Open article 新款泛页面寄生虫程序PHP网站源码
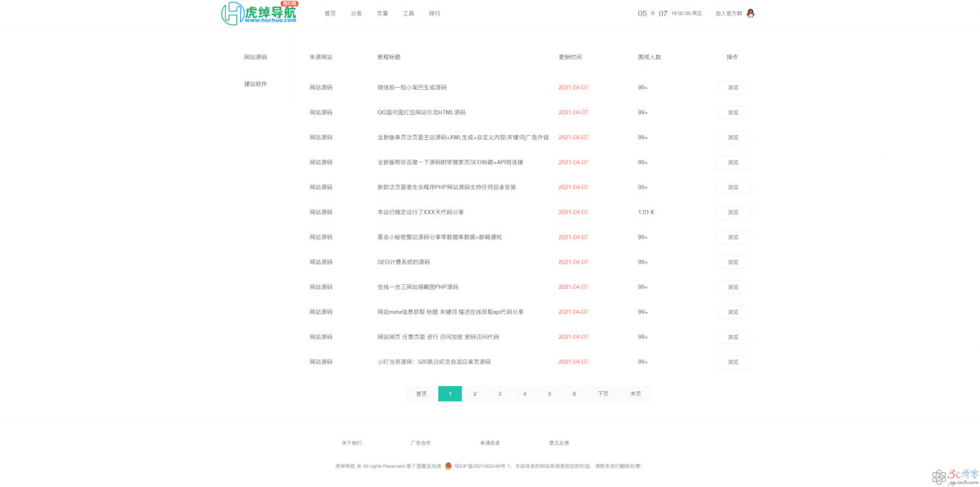The image size is (980, 487). point(446,187)
